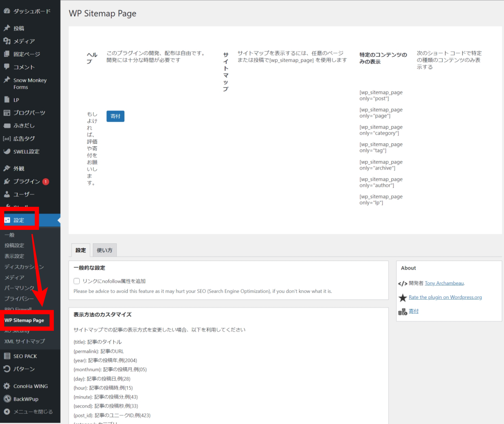Open the Rate the plugin on Wordpress.org link
Image resolution: width=504 pixels, height=424 pixels.
tap(445, 297)
